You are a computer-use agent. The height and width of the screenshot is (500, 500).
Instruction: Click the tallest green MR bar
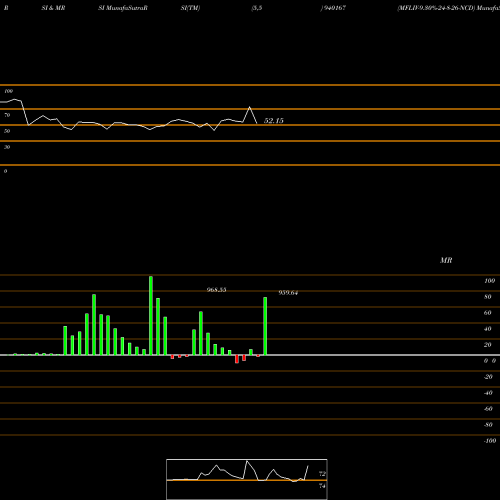point(151,315)
